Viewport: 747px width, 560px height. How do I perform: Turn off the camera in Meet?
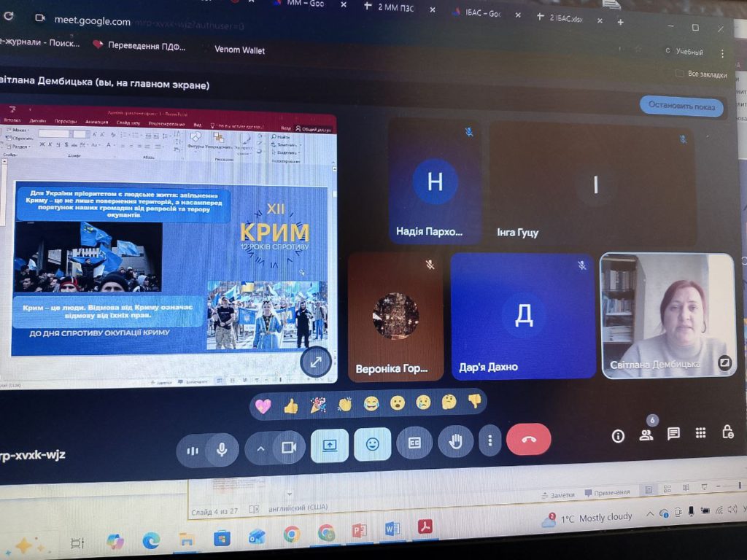tap(288, 448)
